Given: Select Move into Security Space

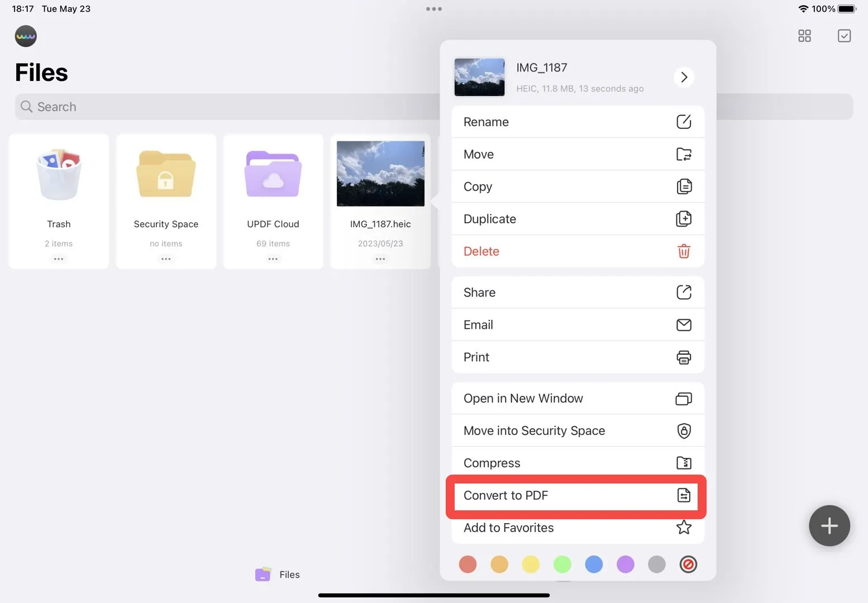Looking at the screenshot, I should click(578, 430).
